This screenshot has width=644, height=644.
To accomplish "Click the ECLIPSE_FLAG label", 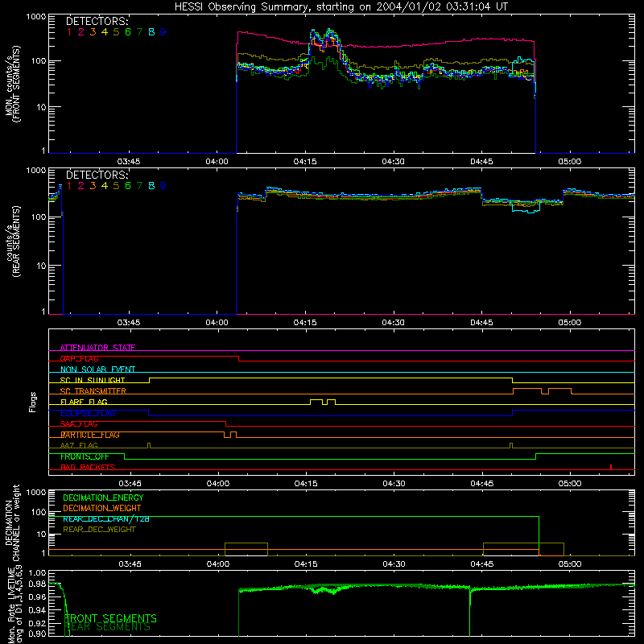I will (x=88, y=413).
